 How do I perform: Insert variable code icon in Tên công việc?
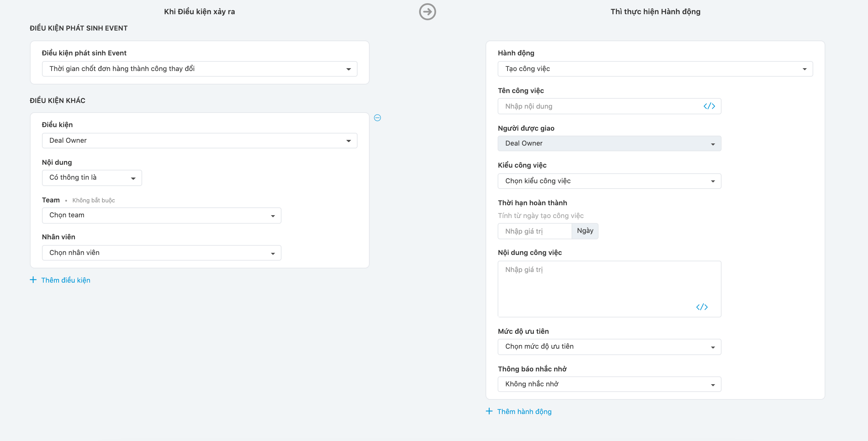coord(709,106)
